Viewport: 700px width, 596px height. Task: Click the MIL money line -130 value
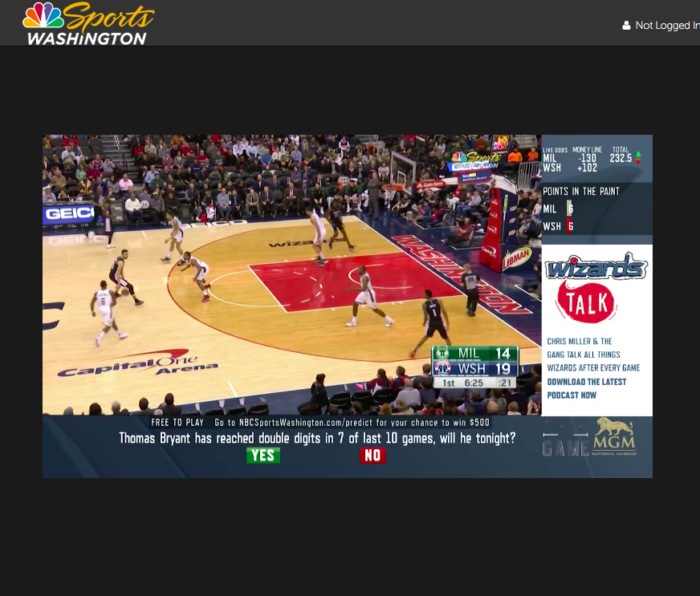click(x=588, y=158)
